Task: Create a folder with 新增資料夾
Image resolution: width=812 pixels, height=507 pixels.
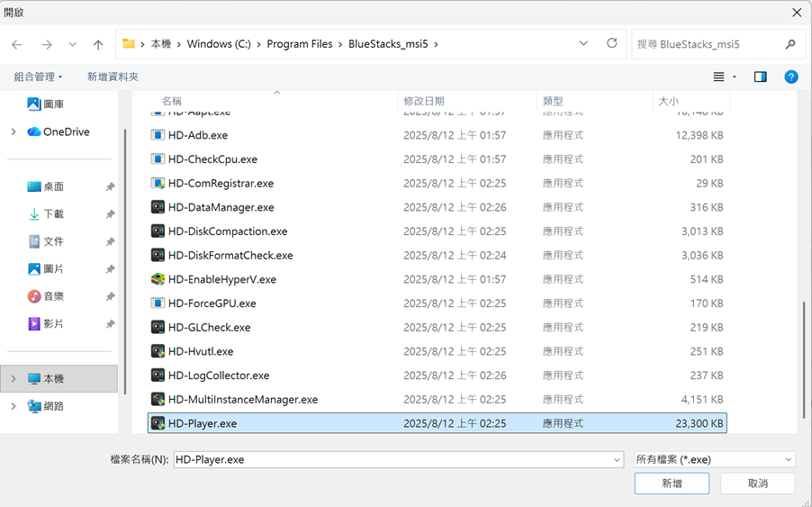Action: coord(113,77)
